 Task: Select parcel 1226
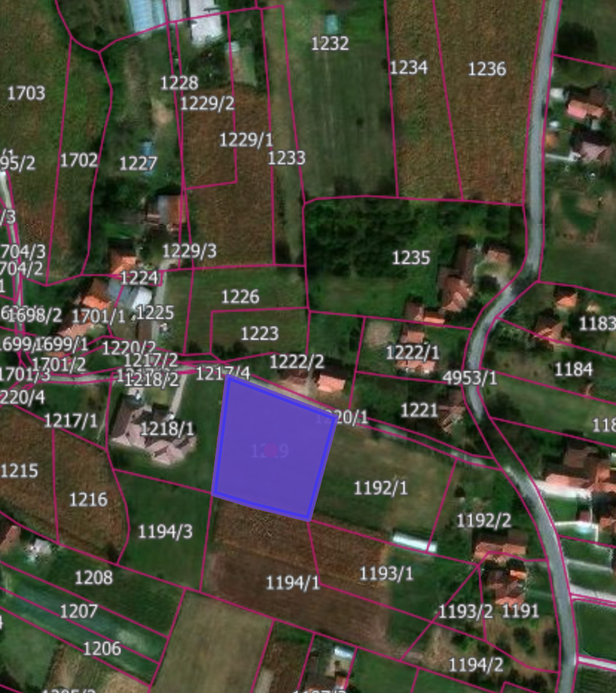(x=240, y=297)
